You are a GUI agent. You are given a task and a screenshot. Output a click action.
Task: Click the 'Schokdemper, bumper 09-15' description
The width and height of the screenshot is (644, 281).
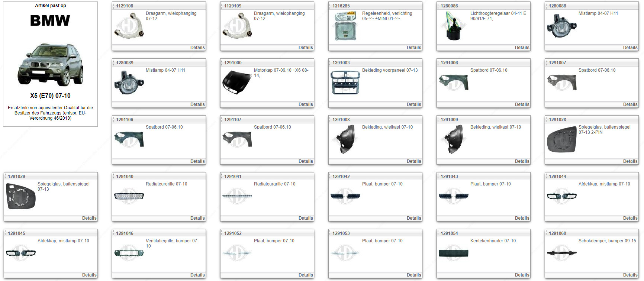click(607, 241)
